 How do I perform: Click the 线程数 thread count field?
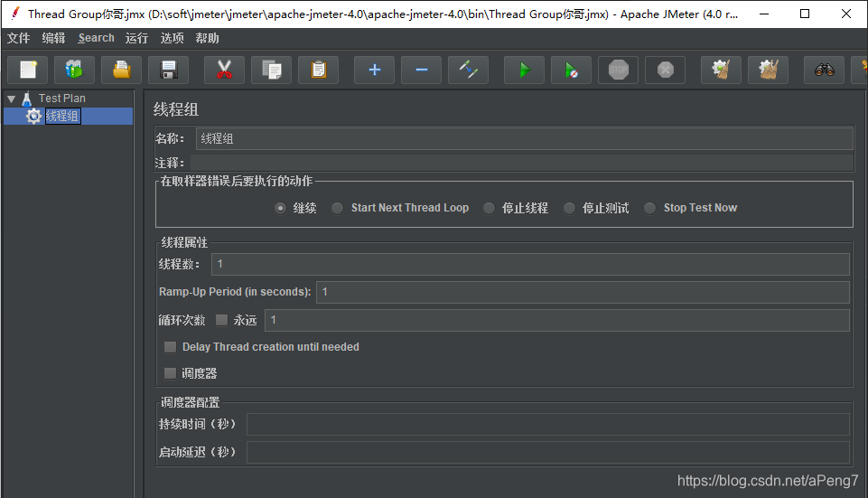click(x=530, y=264)
